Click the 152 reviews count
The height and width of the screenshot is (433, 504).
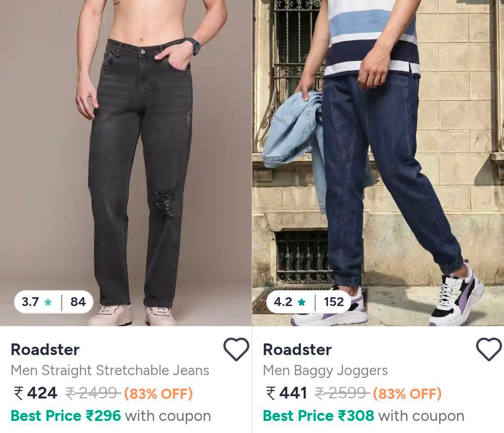pos(334,302)
